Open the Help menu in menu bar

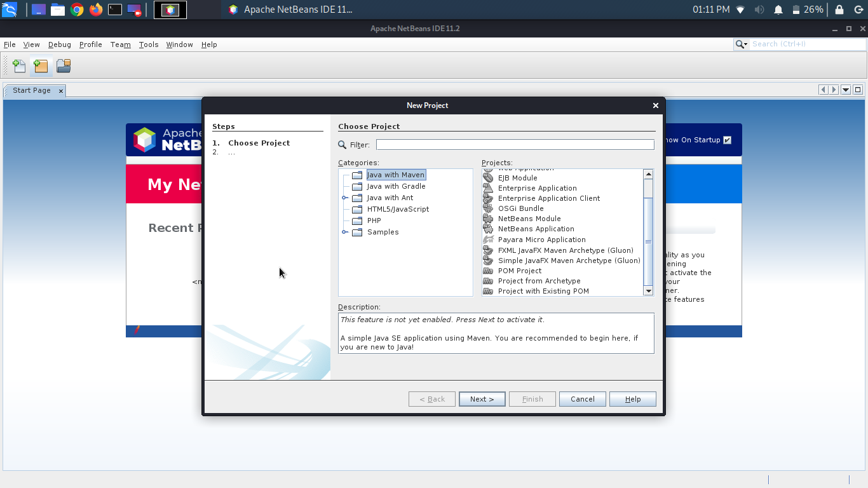point(209,44)
